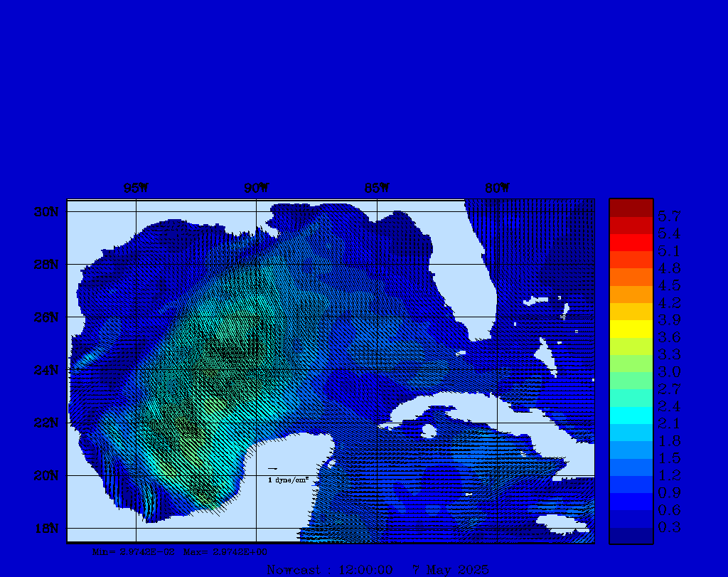This screenshot has width=728, height=577.
Task: Select the 30N latitude label
Action: click(x=46, y=212)
